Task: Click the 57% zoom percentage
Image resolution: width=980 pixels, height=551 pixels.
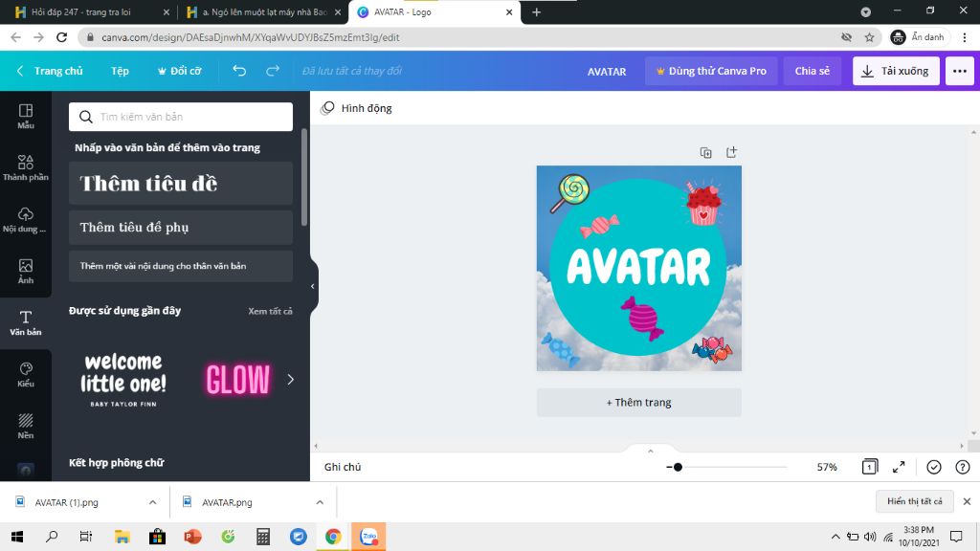Action: [826, 467]
